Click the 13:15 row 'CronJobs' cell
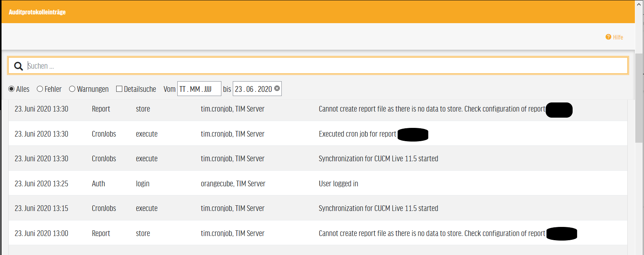The height and width of the screenshot is (255, 644). tap(104, 208)
